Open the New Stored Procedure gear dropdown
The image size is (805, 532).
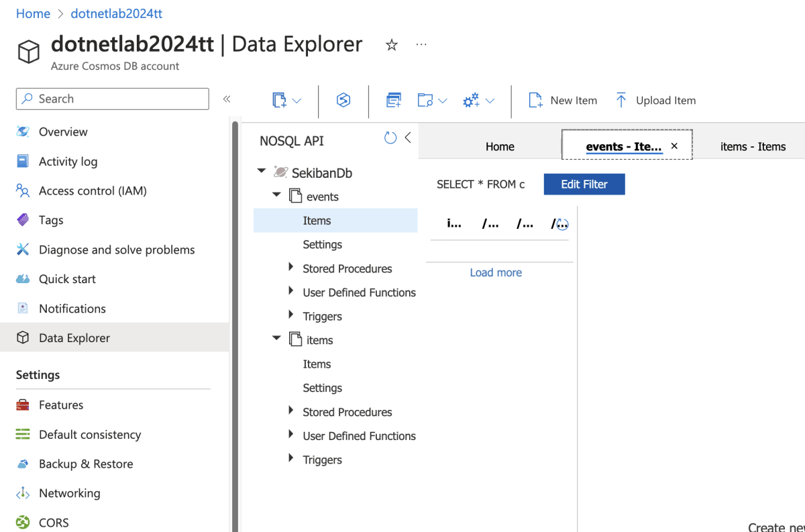click(478, 101)
